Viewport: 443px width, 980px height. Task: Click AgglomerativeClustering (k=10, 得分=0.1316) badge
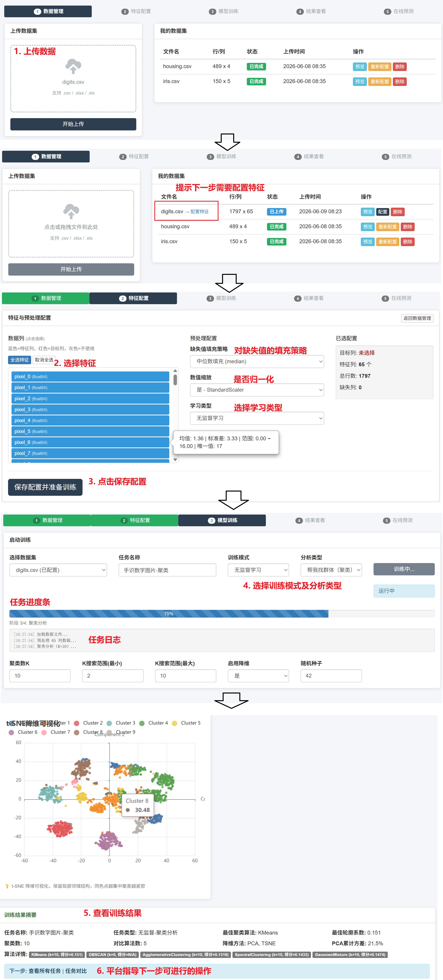click(x=185, y=954)
